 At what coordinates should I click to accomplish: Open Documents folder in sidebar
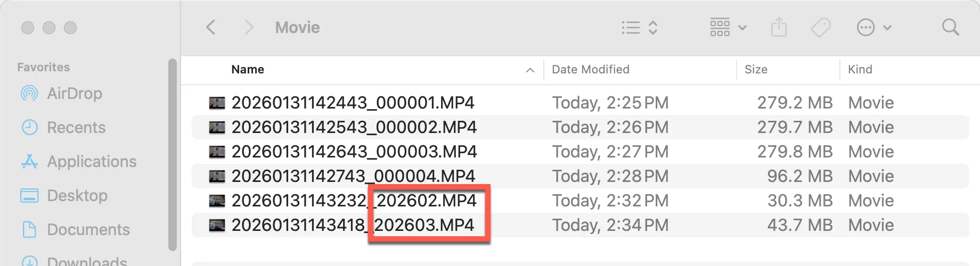(75, 230)
